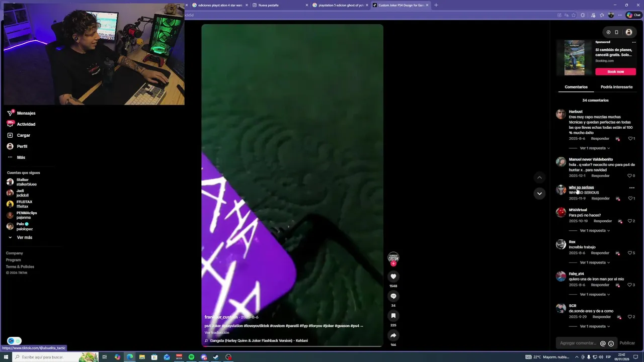Click Book now on sponsored ad
The image size is (644, 362).
(615, 71)
